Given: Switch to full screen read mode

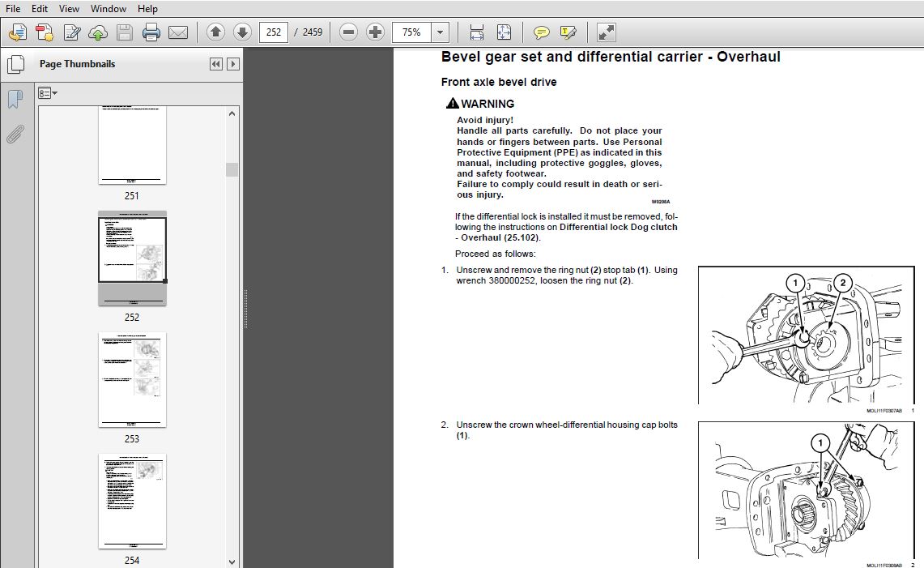Looking at the screenshot, I should pyautogui.click(x=606, y=32).
